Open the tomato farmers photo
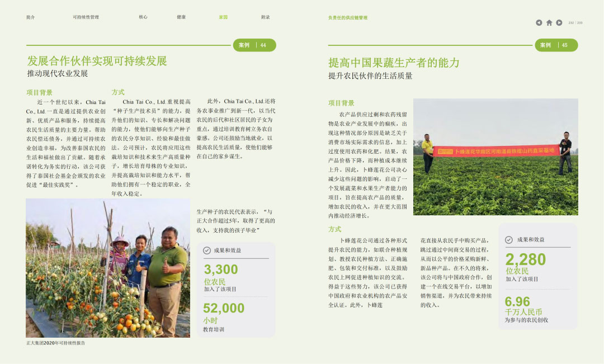 [x=108, y=268]
